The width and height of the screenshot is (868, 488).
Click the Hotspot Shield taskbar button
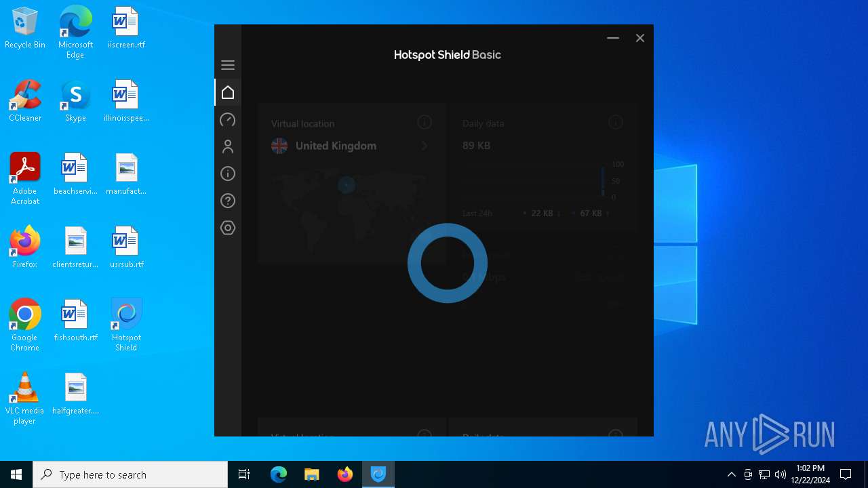point(378,474)
